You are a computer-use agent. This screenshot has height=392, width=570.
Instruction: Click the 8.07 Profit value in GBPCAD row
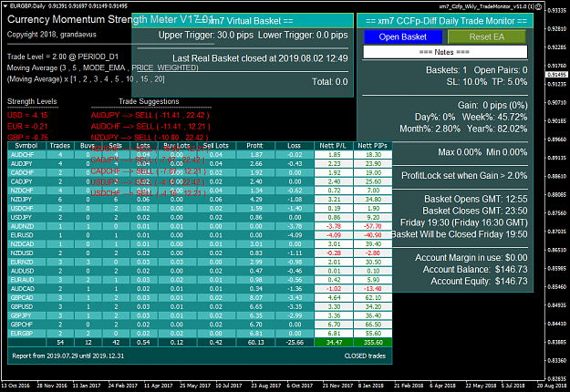click(256, 298)
